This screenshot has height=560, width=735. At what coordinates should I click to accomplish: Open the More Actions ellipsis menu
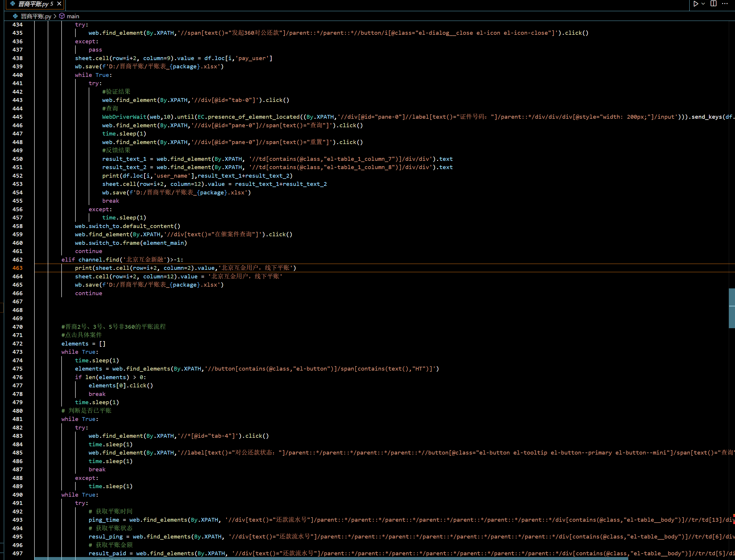point(725,4)
